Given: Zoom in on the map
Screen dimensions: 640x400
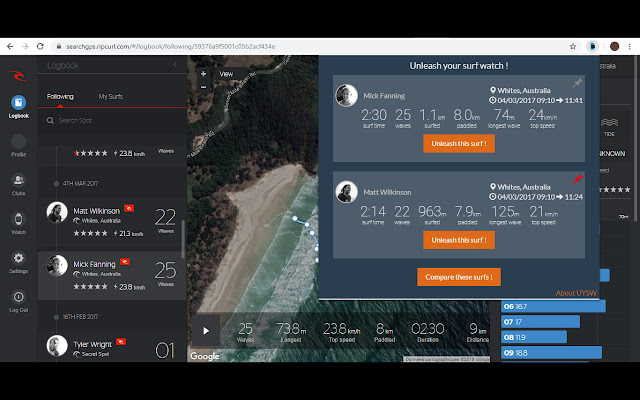Looking at the screenshot, I should click(203, 74).
